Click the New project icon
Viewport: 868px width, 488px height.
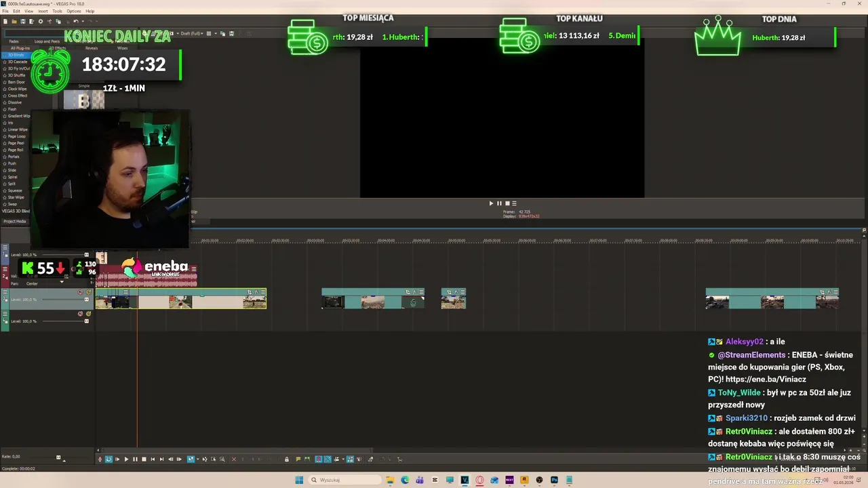click(x=5, y=21)
